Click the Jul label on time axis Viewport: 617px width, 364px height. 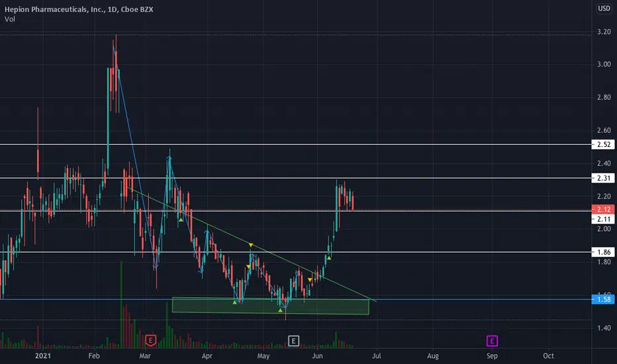coord(377,356)
